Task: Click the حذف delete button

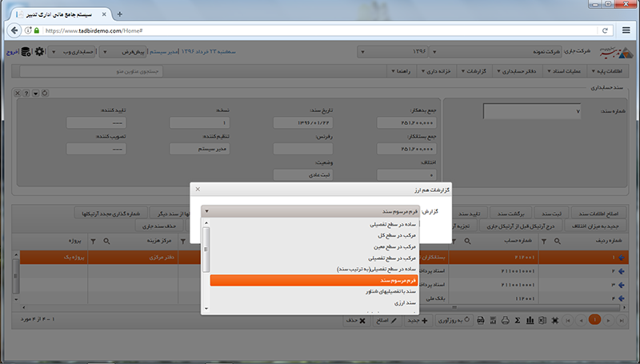Action: point(351,320)
